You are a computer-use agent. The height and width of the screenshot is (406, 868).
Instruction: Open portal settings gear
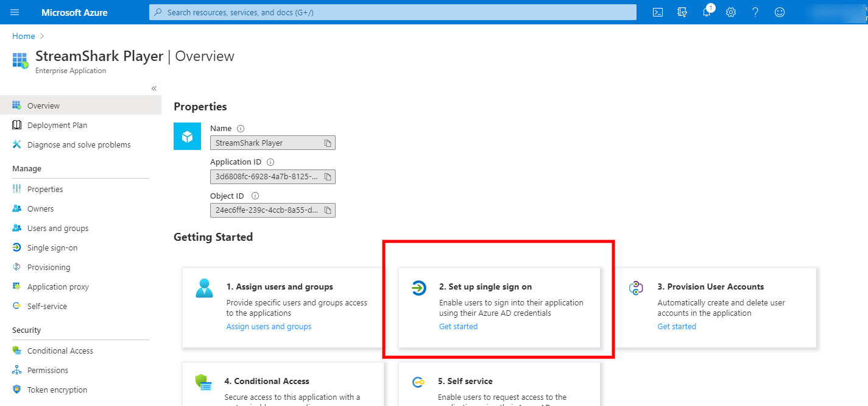pyautogui.click(x=731, y=12)
